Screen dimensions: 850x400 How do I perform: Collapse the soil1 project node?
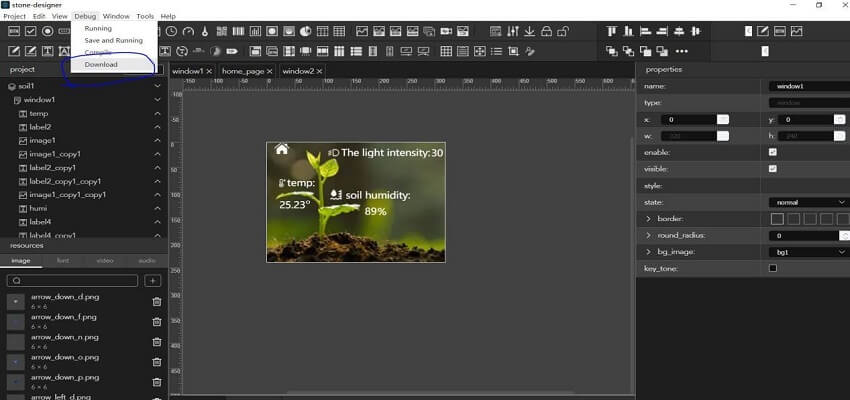pyautogui.click(x=157, y=86)
